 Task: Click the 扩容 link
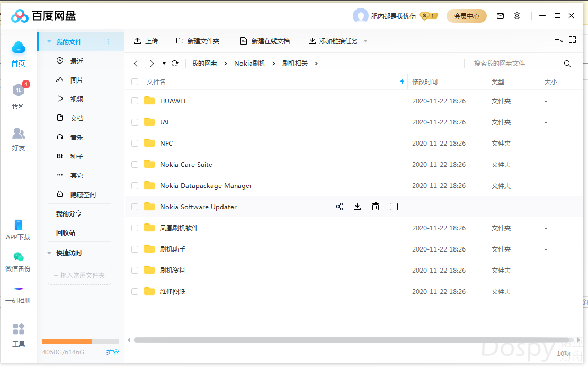click(112, 352)
